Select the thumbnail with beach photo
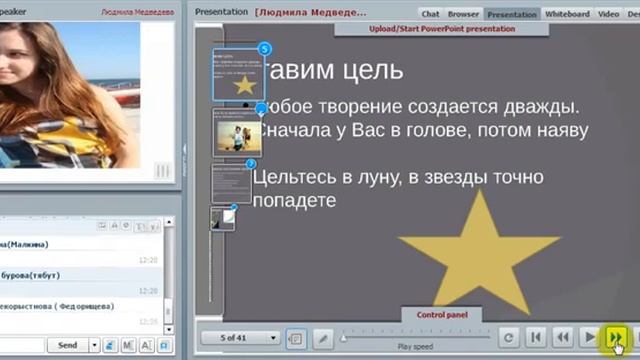 [x=237, y=132]
